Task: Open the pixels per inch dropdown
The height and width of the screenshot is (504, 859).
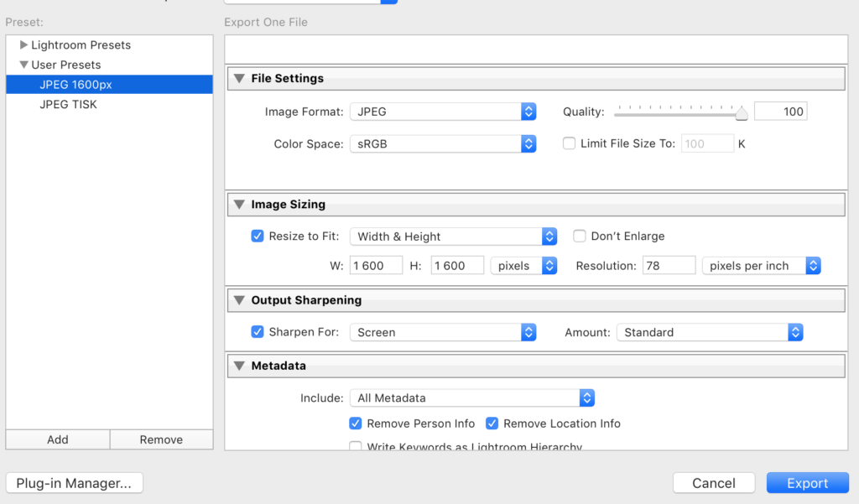Action: click(x=762, y=266)
